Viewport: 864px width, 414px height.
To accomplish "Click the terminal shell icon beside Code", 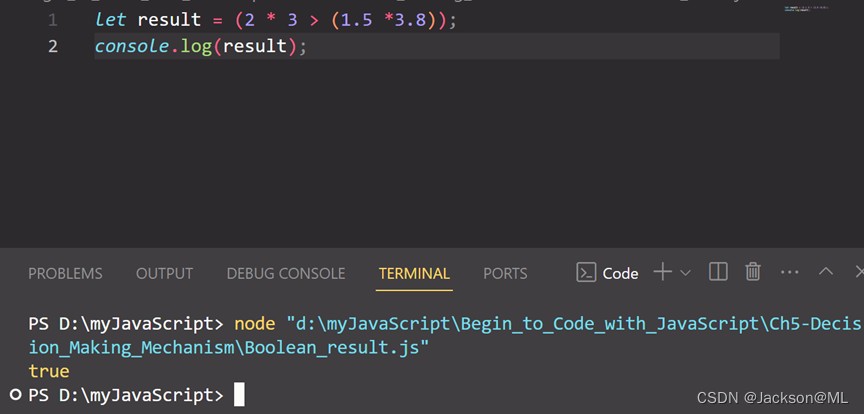I will [586, 273].
